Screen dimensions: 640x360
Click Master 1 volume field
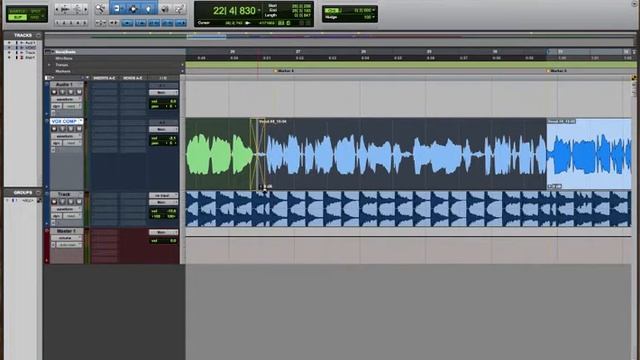[163, 241]
